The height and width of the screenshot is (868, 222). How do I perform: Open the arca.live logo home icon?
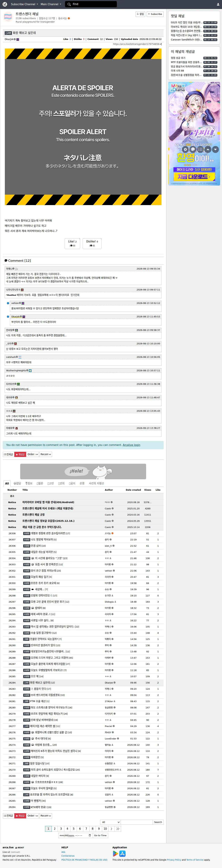[5, 4]
